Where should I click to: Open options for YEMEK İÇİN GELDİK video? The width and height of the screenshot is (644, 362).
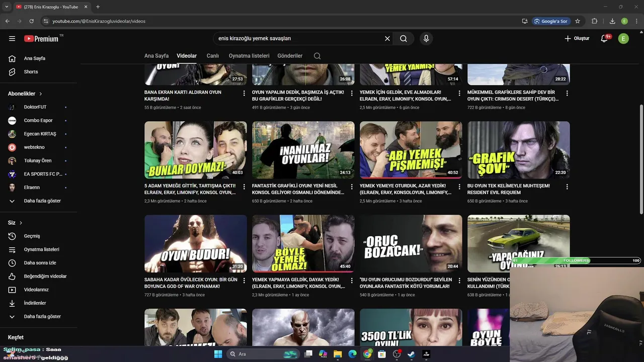pos(459,94)
